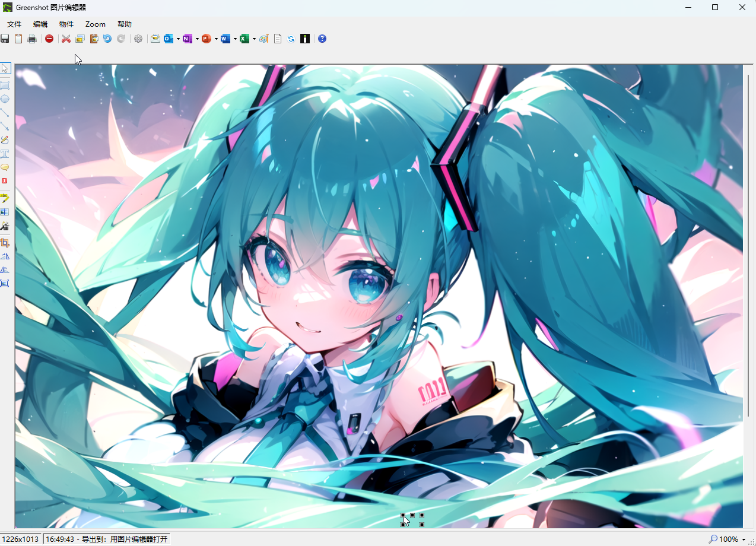Screen dimensions: 756x546
Task: Choose the draw rectangle tool
Action: pyautogui.click(x=5, y=85)
